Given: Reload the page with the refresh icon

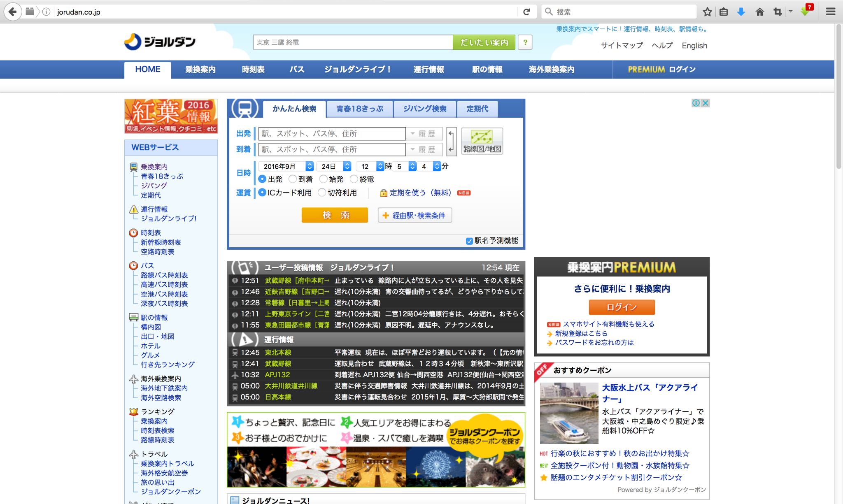Looking at the screenshot, I should click(526, 12).
